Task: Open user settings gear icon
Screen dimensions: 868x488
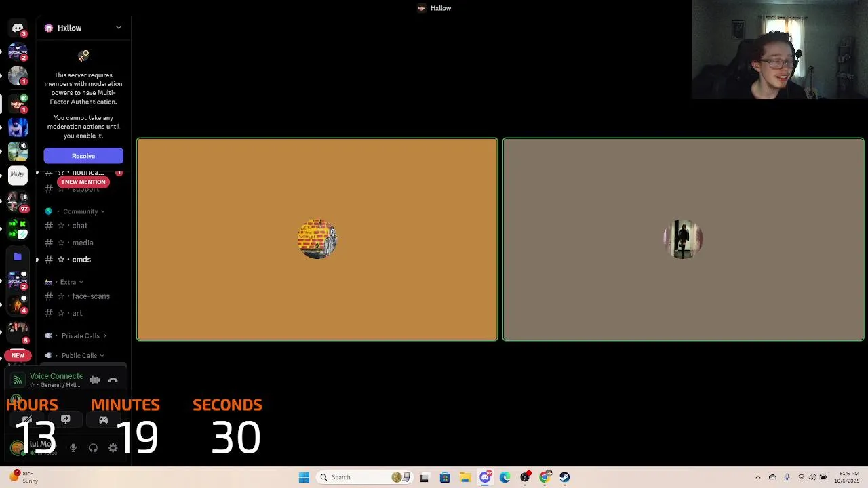Action: point(113,448)
